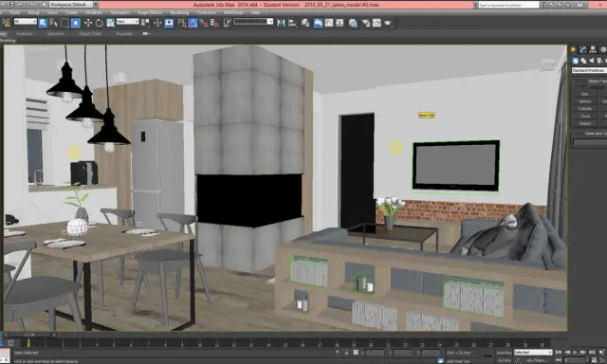Click the object name field
This screenshot has height=364, width=607.
[590, 142]
